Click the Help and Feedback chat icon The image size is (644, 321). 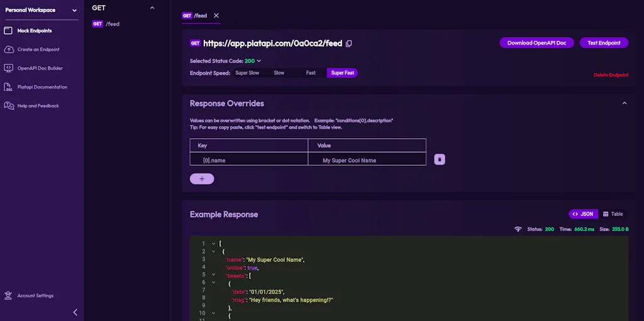(x=9, y=106)
